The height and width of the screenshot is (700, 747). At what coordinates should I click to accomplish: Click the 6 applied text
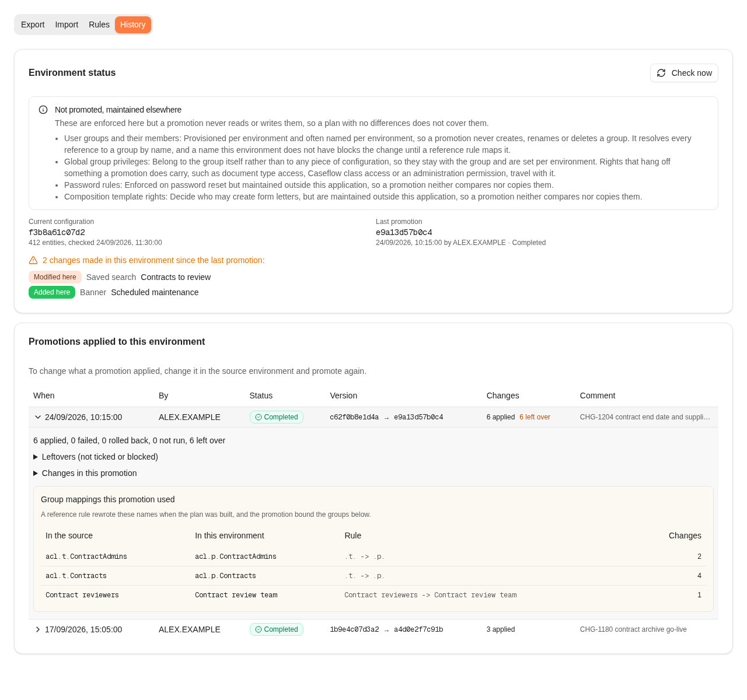point(501,417)
